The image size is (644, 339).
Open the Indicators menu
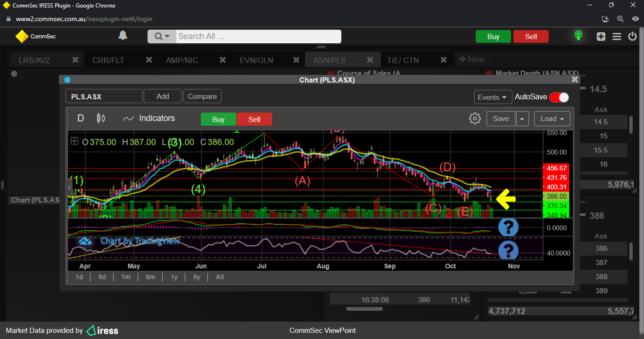coord(149,119)
